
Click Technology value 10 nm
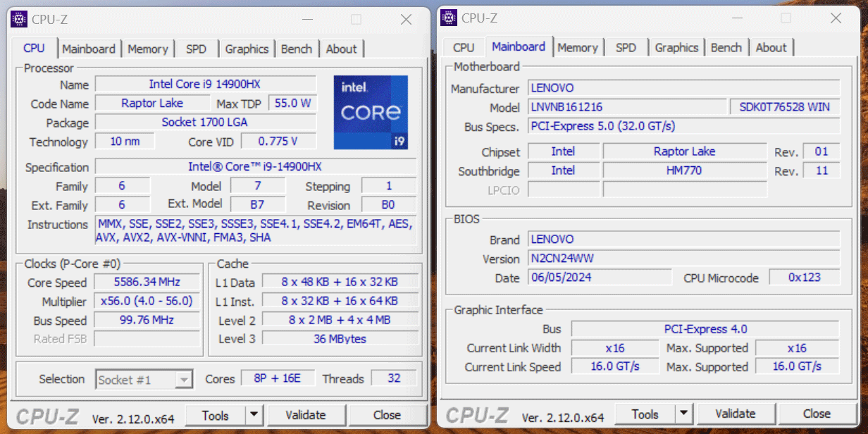point(125,141)
